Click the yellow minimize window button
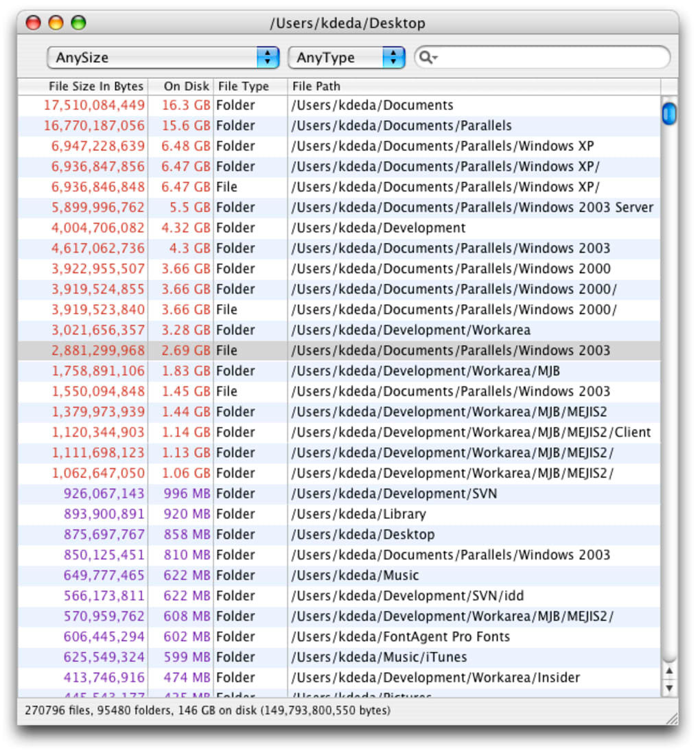The image size is (700, 751). (56, 23)
